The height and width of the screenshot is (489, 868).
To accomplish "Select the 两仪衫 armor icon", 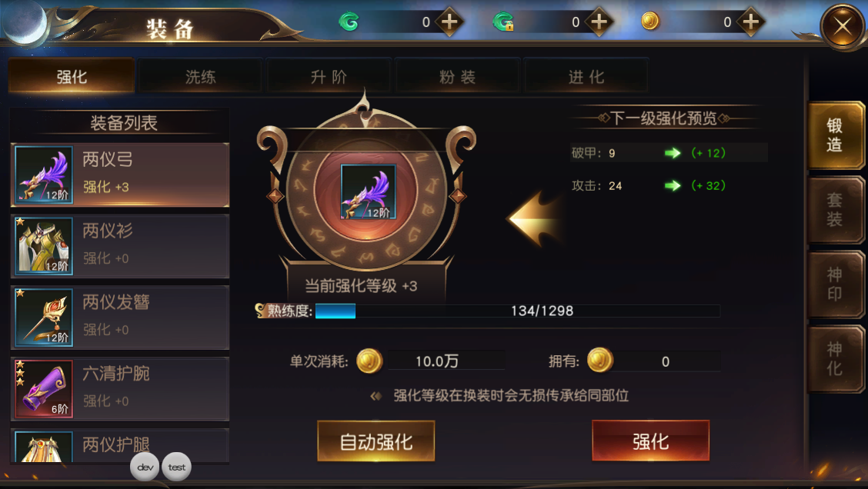I will 44,246.
